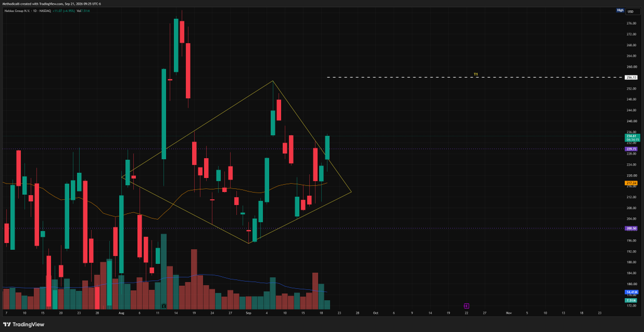
Task: Click the High price tag
Action: click(620, 10)
